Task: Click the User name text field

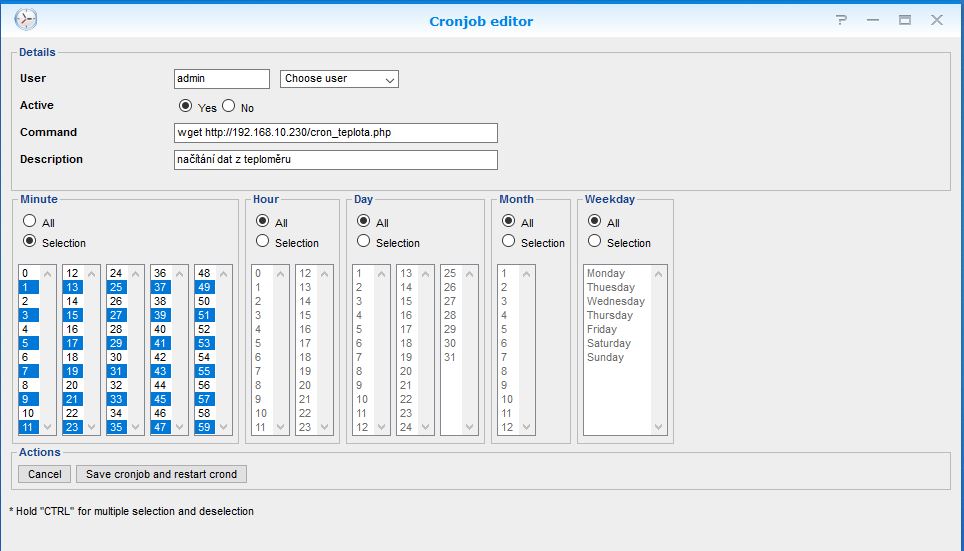Action: click(x=221, y=79)
